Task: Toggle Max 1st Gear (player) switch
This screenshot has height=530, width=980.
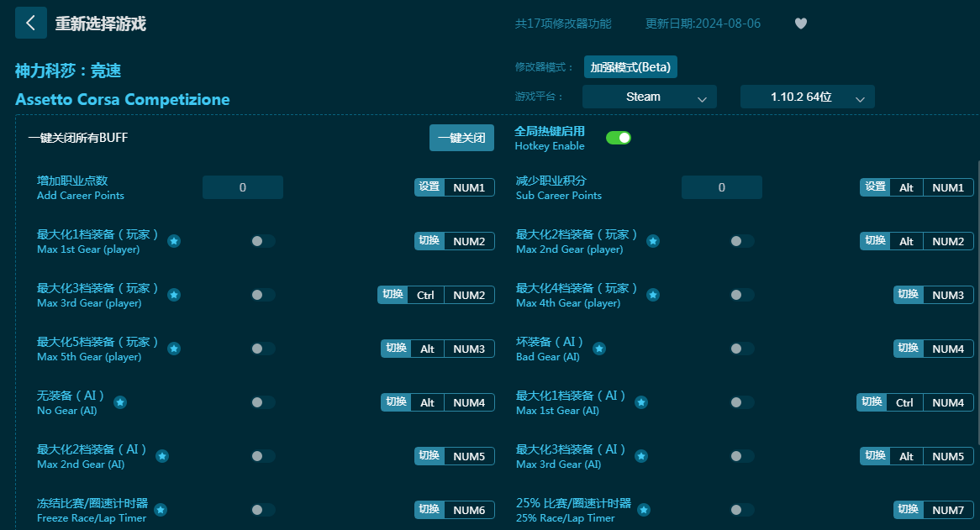Action: 263,241
